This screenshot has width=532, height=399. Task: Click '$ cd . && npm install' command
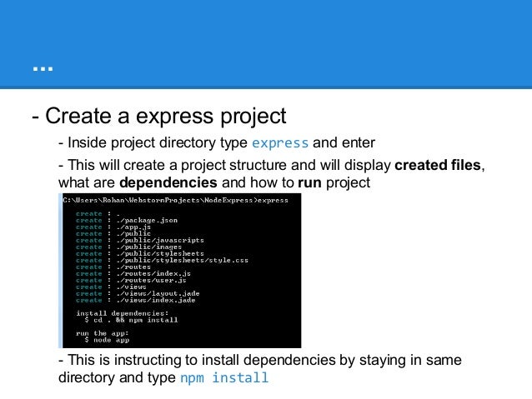pyautogui.click(x=131, y=320)
